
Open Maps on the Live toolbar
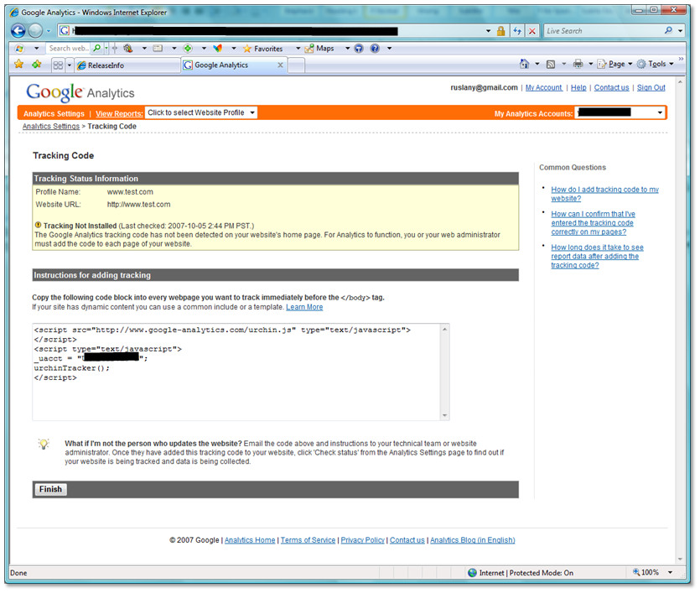point(319,48)
